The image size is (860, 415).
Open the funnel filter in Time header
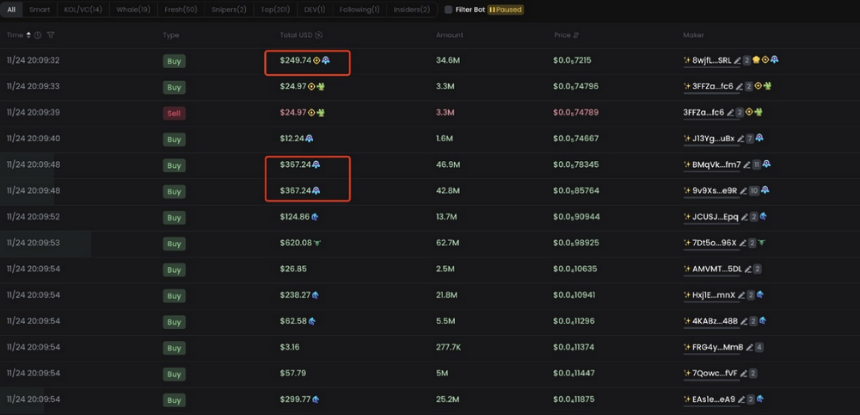pyautogui.click(x=50, y=35)
